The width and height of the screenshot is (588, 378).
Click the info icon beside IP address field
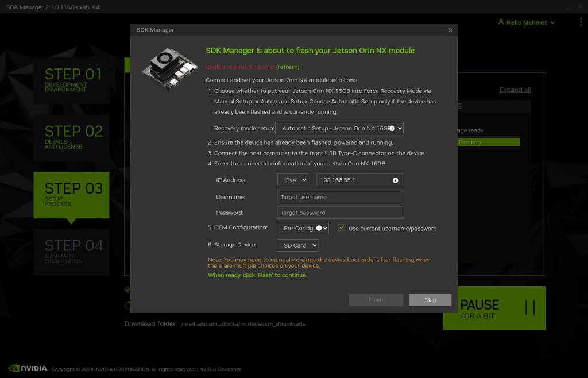(395, 180)
